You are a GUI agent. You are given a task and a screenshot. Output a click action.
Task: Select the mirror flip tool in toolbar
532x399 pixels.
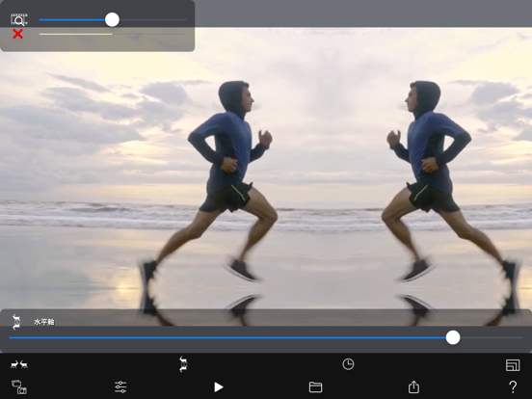pos(183,364)
